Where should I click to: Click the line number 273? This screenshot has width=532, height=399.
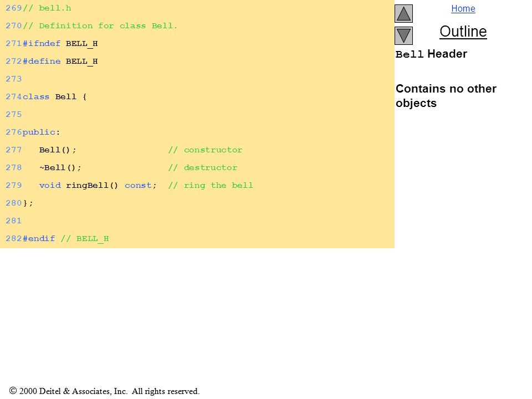13,79
